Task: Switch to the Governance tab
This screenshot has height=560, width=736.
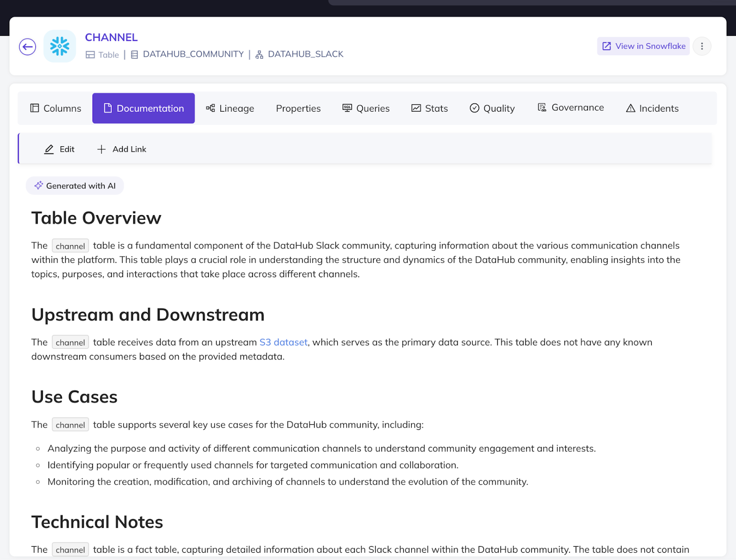Action: (571, 108)
